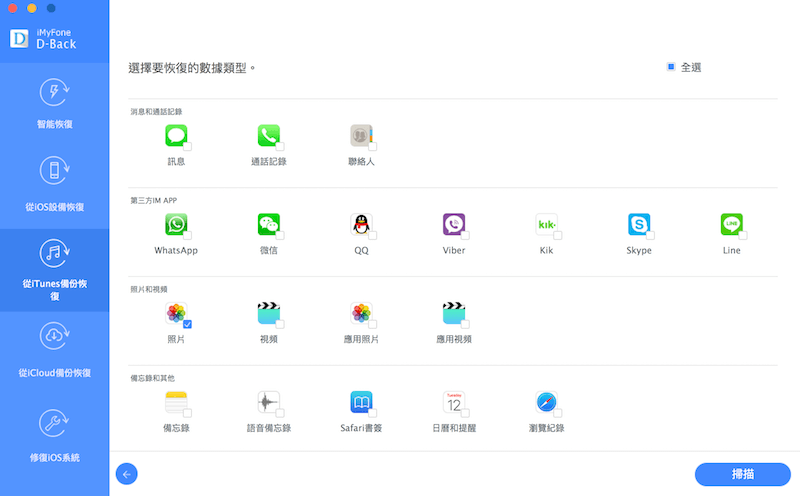This screenshot has width=800, height=496.
Task: Click the 照片和視頻 section heading
Action: [x=149, y=289]
